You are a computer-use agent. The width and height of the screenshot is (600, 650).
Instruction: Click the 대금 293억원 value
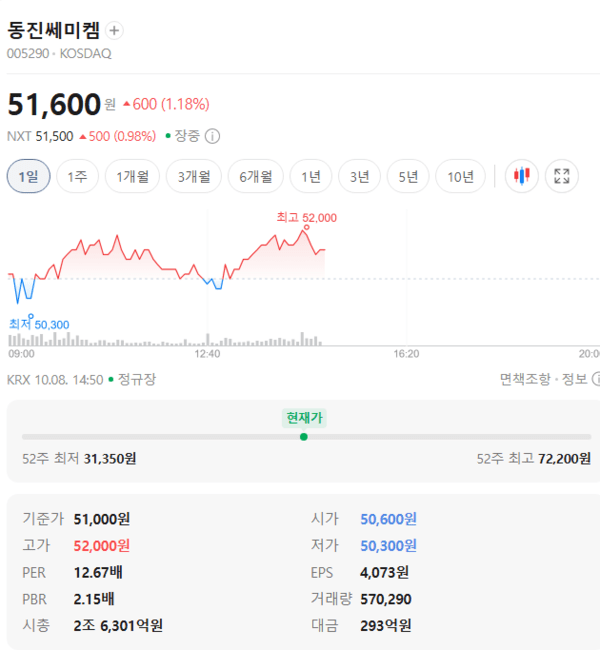pyautogui.click(x=386, y=626)
